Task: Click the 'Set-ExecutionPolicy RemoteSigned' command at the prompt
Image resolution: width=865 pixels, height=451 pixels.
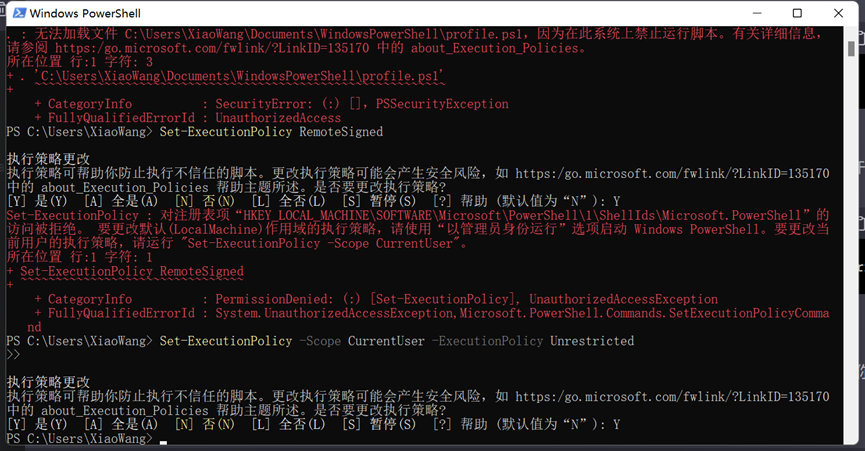Action: [x=271, y=132]
